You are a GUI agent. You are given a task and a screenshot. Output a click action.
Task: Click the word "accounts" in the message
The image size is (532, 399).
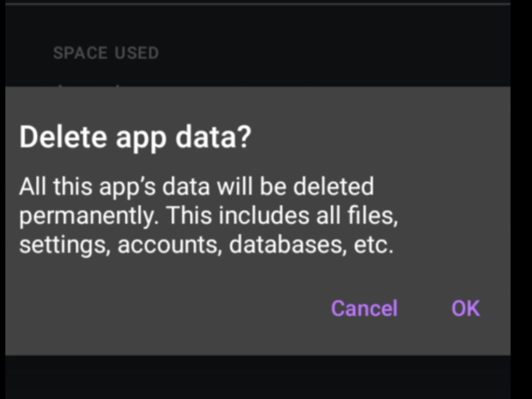(170, 244)
